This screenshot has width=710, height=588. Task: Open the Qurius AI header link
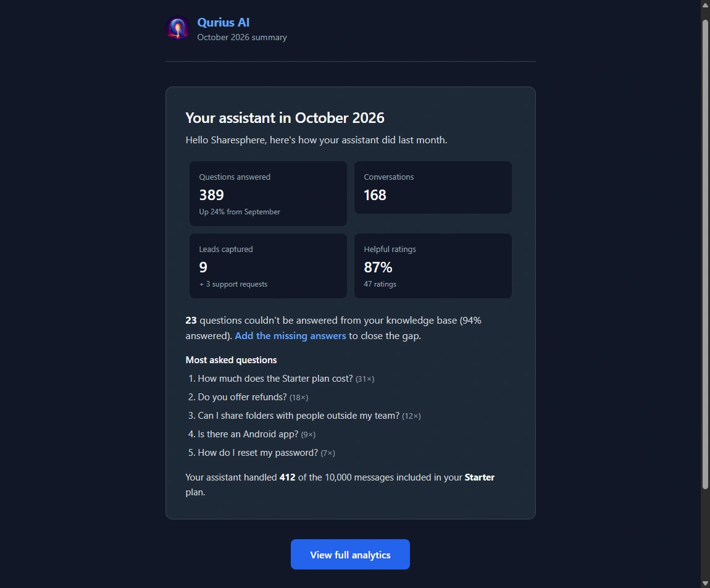(223, 22)
